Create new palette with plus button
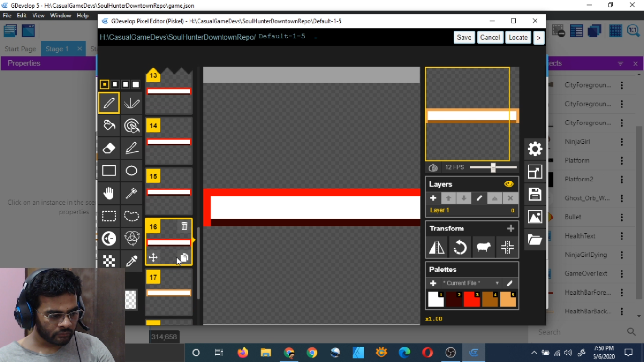The image size is (644, 362). [433, 283]
